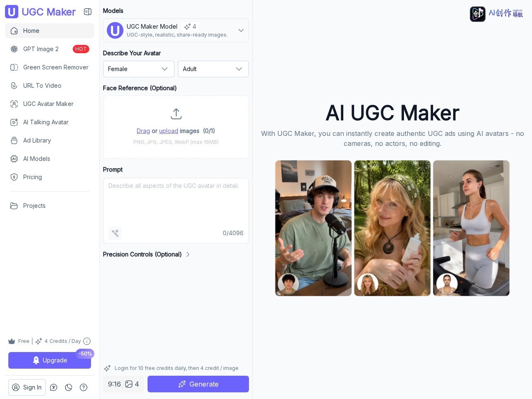Click the -50% discount badge
This screenshot has height=399, width=532.
click(x=85, y=354)
